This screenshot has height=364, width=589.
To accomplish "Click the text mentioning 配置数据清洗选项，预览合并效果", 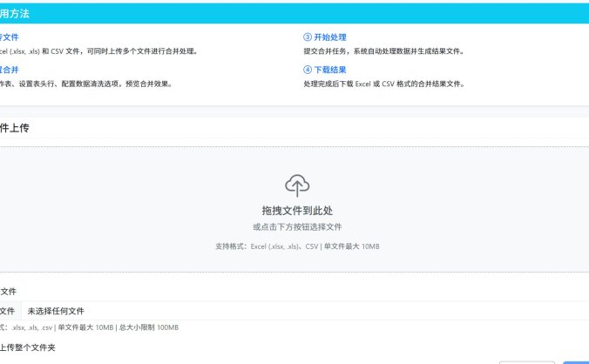I will click(85, 84).
